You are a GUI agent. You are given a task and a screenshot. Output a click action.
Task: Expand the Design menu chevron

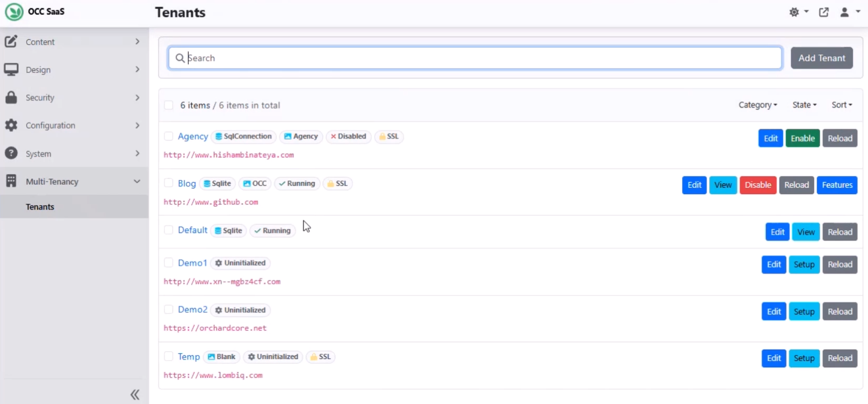coord(137,69)
